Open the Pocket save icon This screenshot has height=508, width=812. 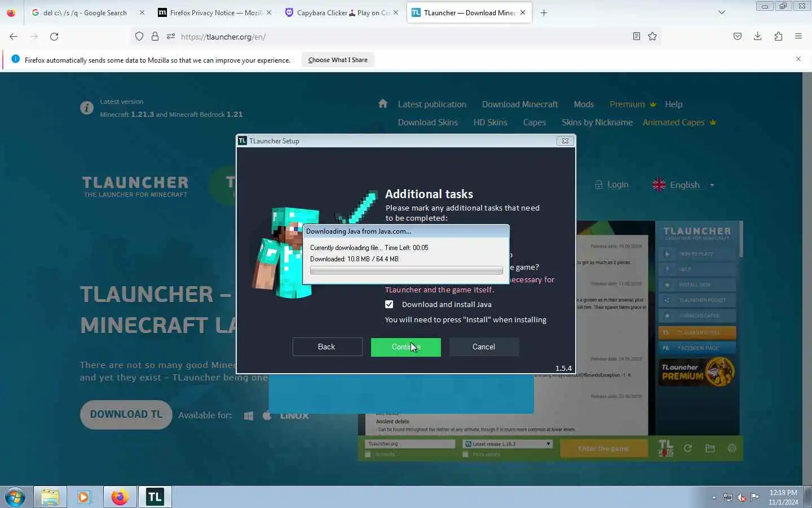[738, 37]
